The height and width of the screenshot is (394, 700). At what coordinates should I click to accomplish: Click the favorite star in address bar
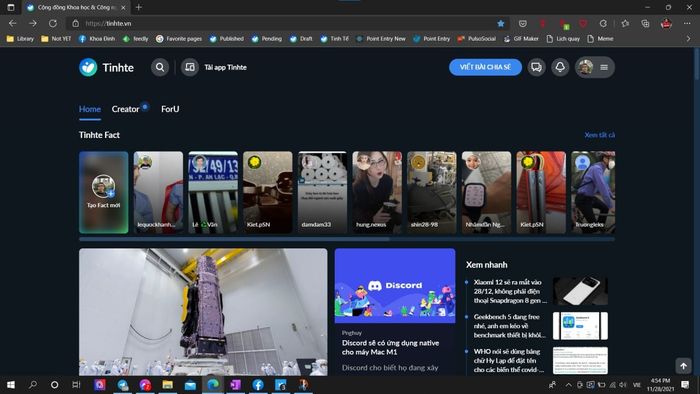click(x=500, y=23)
